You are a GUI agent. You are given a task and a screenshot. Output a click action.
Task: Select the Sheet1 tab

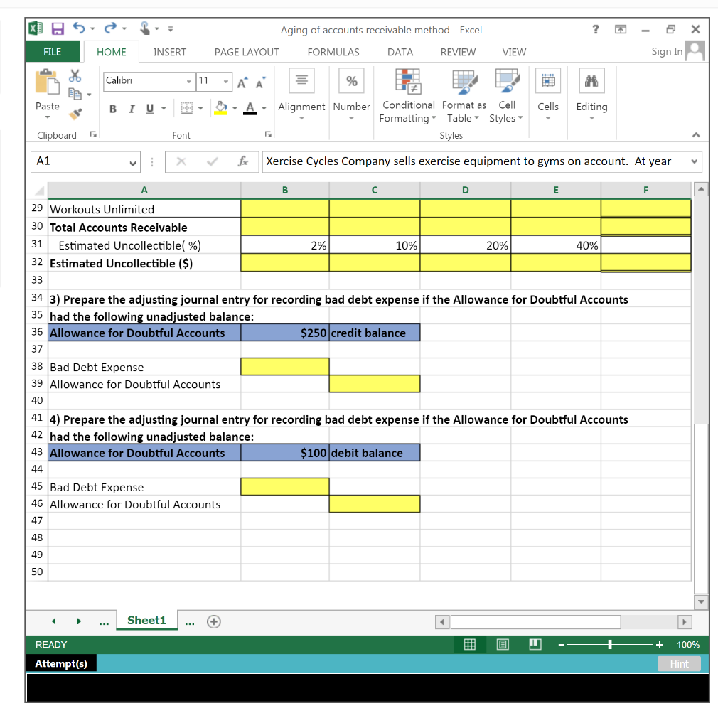coord(146,620)
